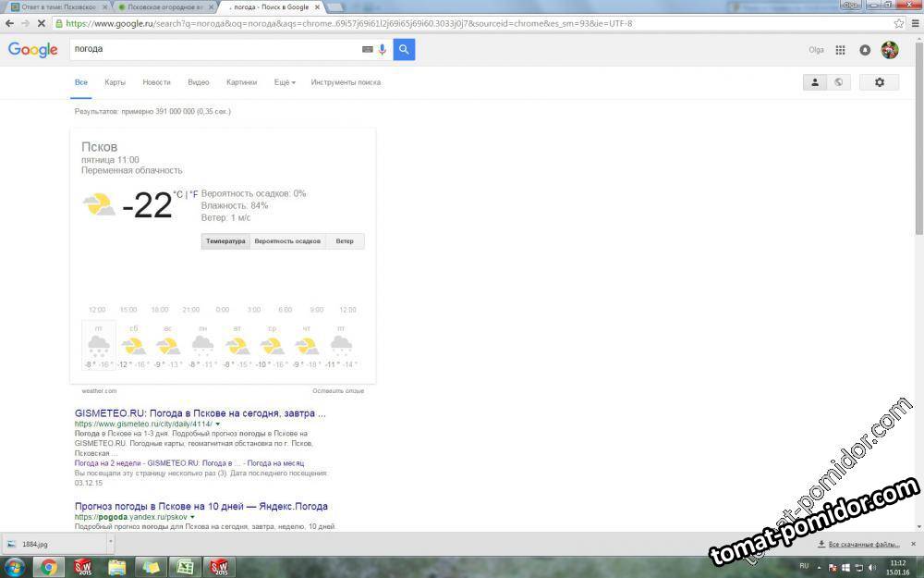Click the blue search magnifier button
This screenshot has width=924, height=578.
click(404, 49)
